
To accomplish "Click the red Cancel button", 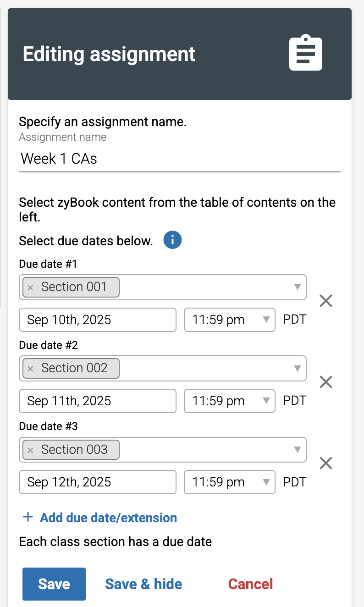I will (251, 584).
